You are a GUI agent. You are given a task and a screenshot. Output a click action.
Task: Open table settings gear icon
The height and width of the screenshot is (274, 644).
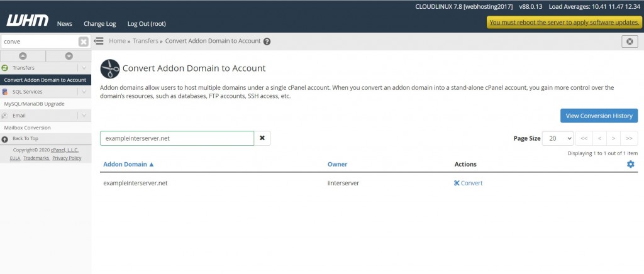pos(630,164)
